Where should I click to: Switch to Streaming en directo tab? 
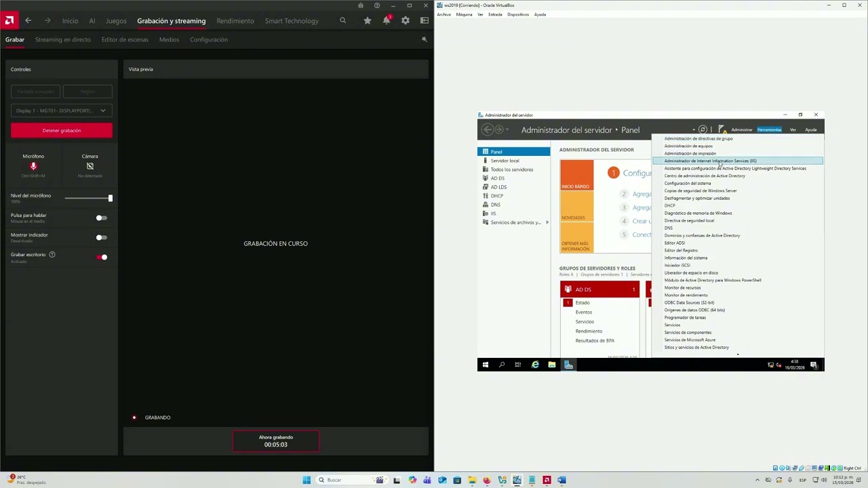(x=62, y=39)
